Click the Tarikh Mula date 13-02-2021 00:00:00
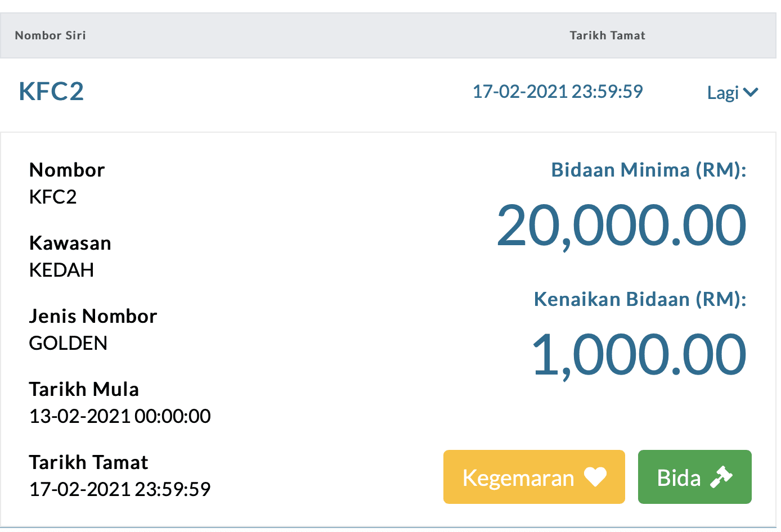This screenshot has width=781, height=532. point(120,417)
